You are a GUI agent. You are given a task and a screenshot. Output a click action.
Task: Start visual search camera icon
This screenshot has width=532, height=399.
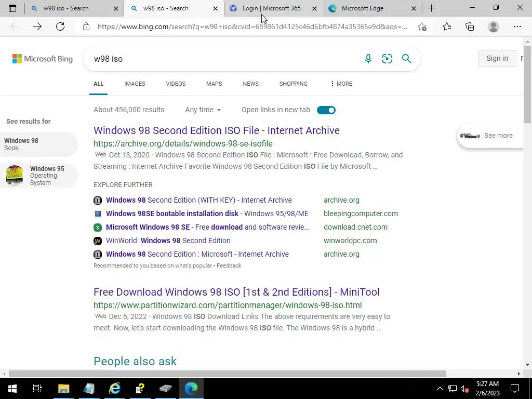pyautogui.click(x=387, y=59)
